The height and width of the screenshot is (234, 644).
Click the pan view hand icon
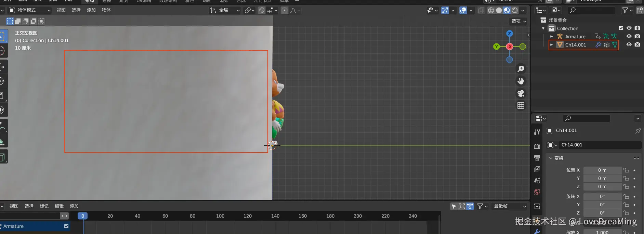pos(521,81)
